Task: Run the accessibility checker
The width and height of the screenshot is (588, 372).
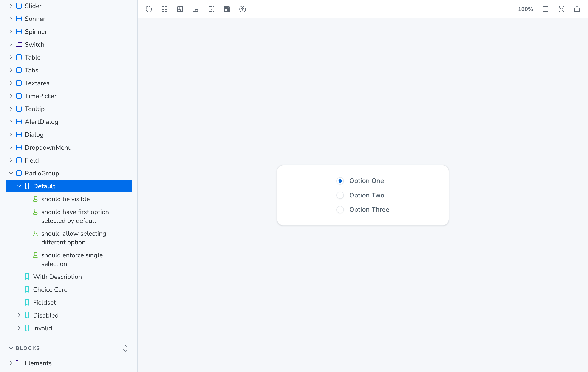Action: pyautogui.click(x=243, y=9)
